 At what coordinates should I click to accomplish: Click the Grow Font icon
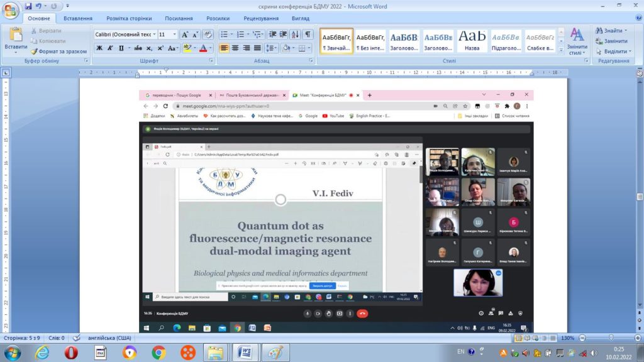(x=185, y=35)
